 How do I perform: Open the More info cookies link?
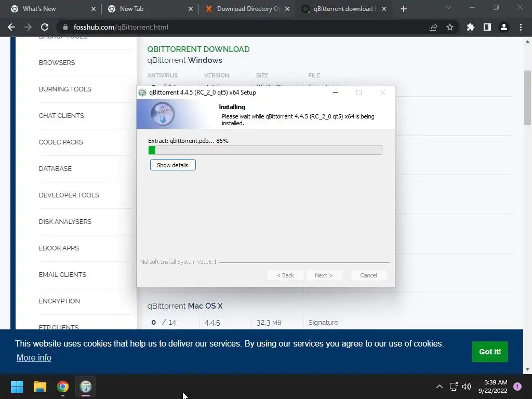34,357
